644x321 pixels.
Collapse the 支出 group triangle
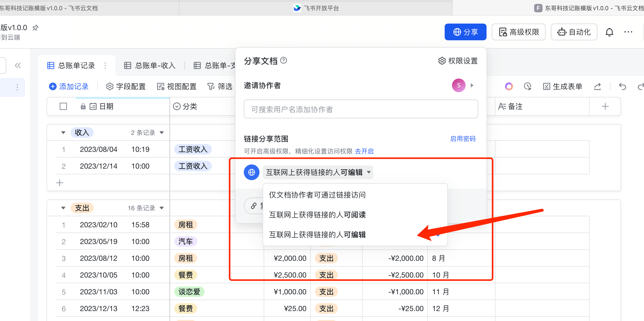(63, 208)
